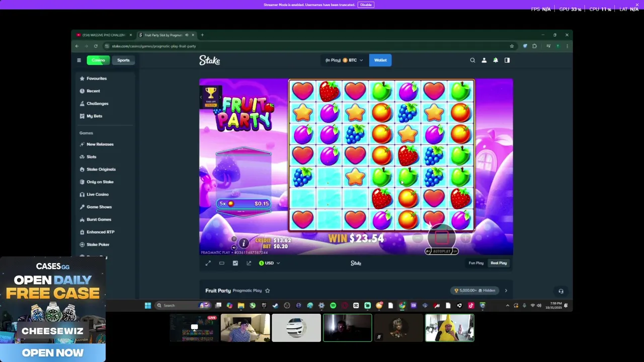The image size is (644, 362).
Task: Open browser extensions puzzle icon
Action: point(534,46)
